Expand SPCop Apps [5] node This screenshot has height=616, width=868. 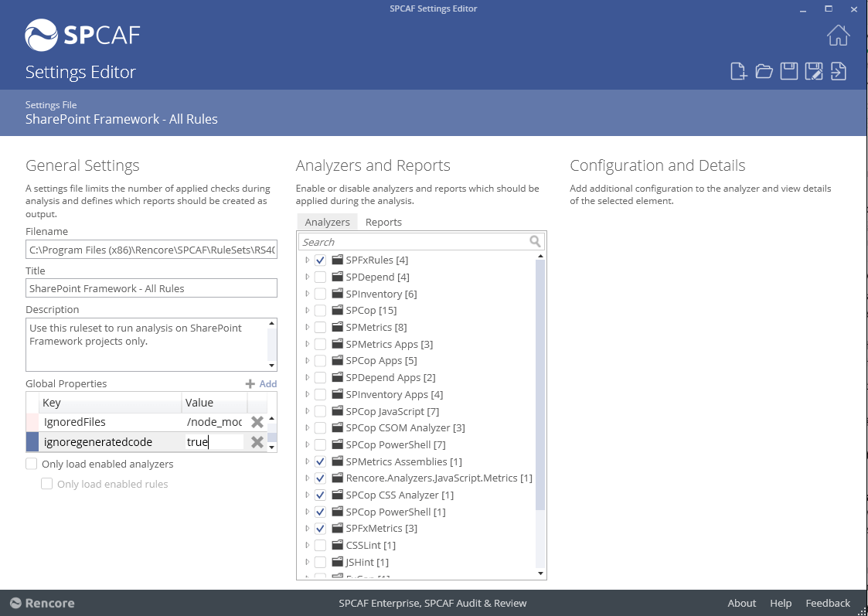coord(307,360)
